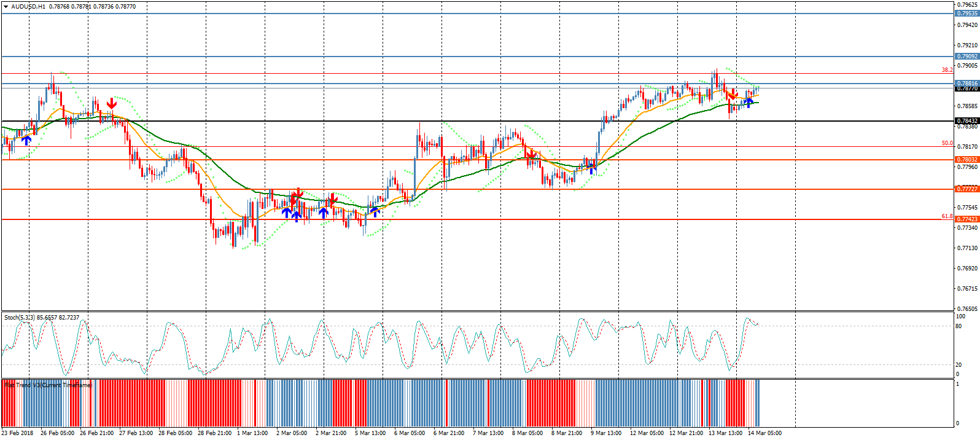This screenshot has height=440, width=980.
Task: Click the blue up arrow near 5 Mar 13:00
Action: click(375, 212)
